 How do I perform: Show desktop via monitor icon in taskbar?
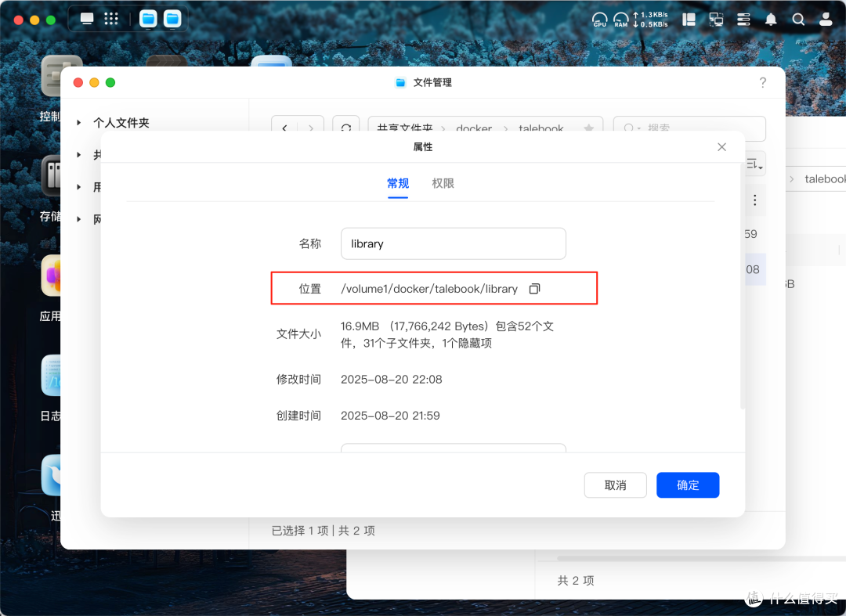coord(87,19)
